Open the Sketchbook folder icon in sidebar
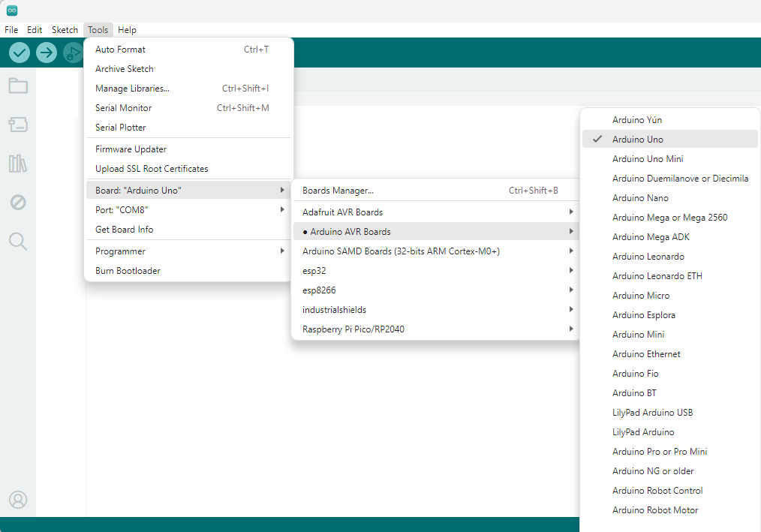Viewport: 761px width, 532px height. click(18, 86)
